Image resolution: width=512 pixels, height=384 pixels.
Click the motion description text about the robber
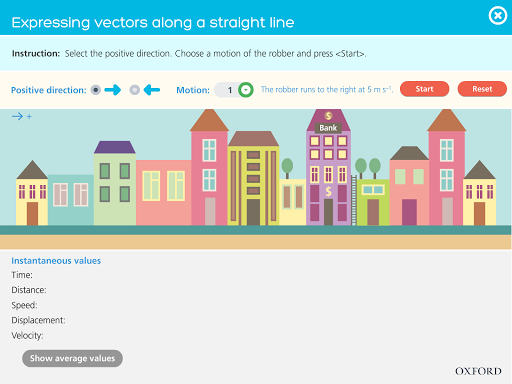click(327, 90)
